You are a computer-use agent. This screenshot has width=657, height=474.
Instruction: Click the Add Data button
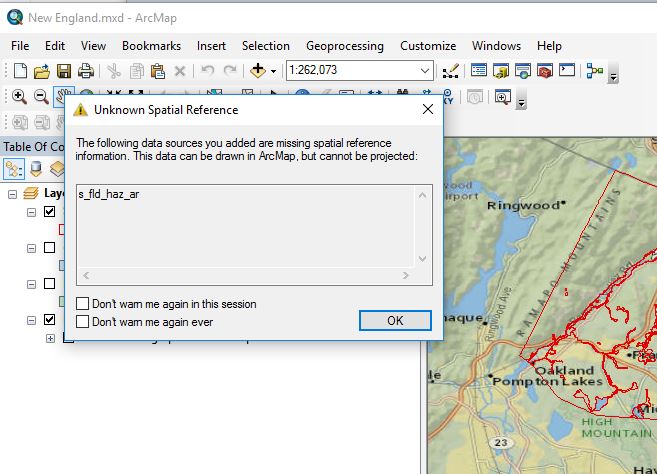pyautogui.click(x=258, y=70)
